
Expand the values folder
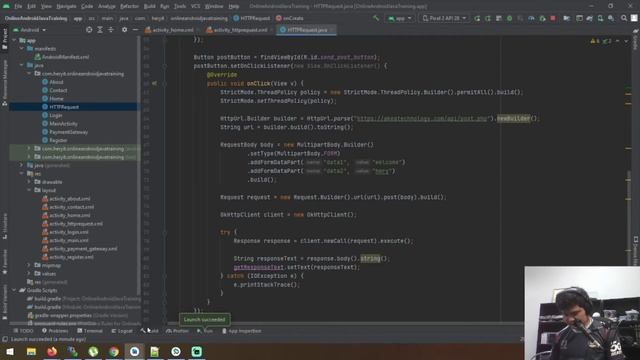point(29,273)
